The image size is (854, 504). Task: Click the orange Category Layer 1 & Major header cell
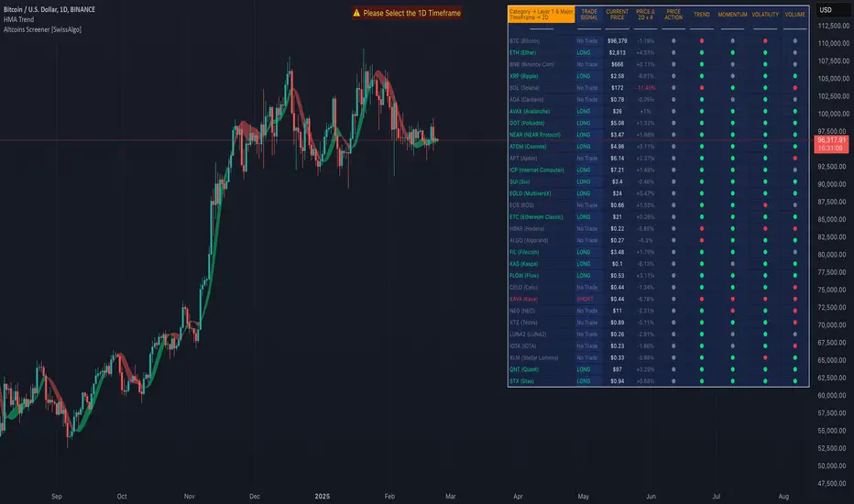click(541, 14)
